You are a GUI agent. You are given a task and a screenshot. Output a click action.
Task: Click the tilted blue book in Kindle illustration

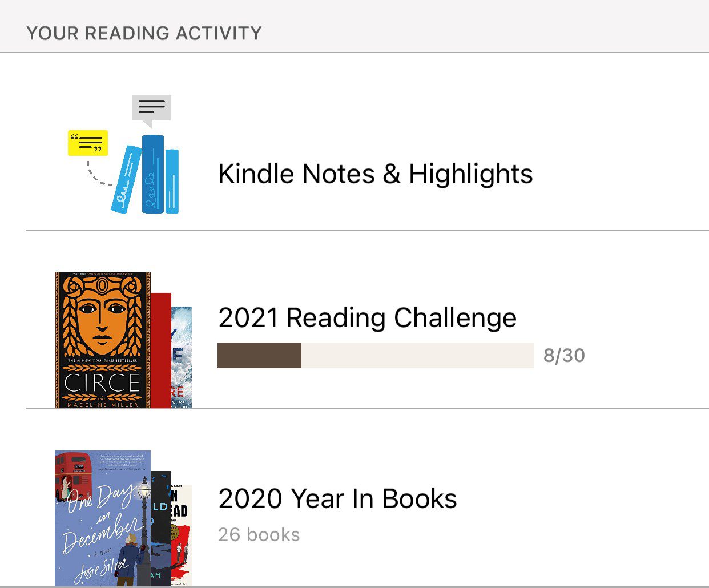coord(126,179)
